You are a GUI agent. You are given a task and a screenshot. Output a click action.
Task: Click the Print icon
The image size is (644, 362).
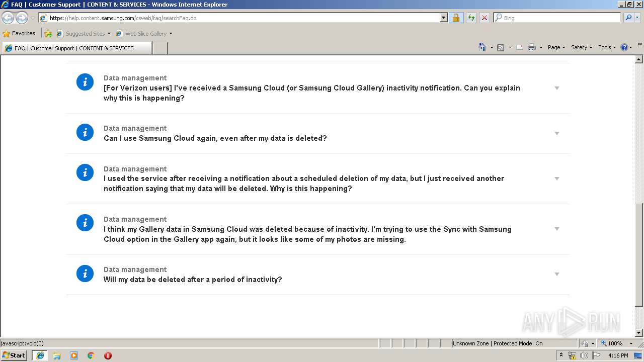[x=532, y=47]
